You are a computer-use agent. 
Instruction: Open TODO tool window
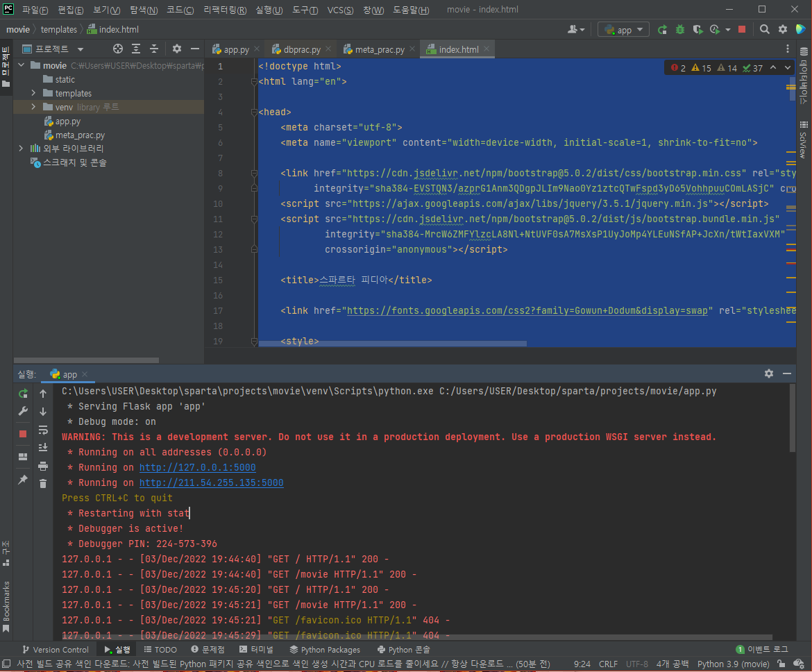pyautogui.click(x=160, y=650)
